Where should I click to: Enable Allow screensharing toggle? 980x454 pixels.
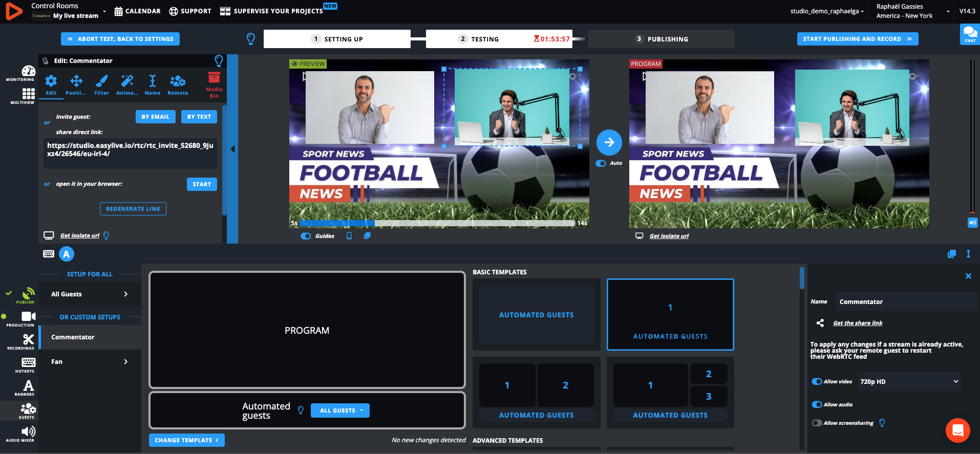817,423
